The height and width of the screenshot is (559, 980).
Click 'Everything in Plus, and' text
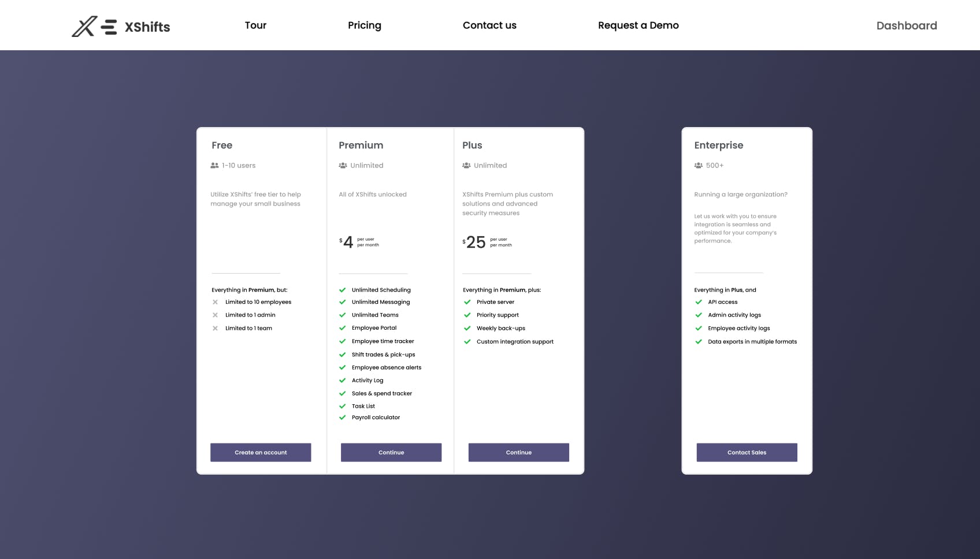tap(725, 290)
